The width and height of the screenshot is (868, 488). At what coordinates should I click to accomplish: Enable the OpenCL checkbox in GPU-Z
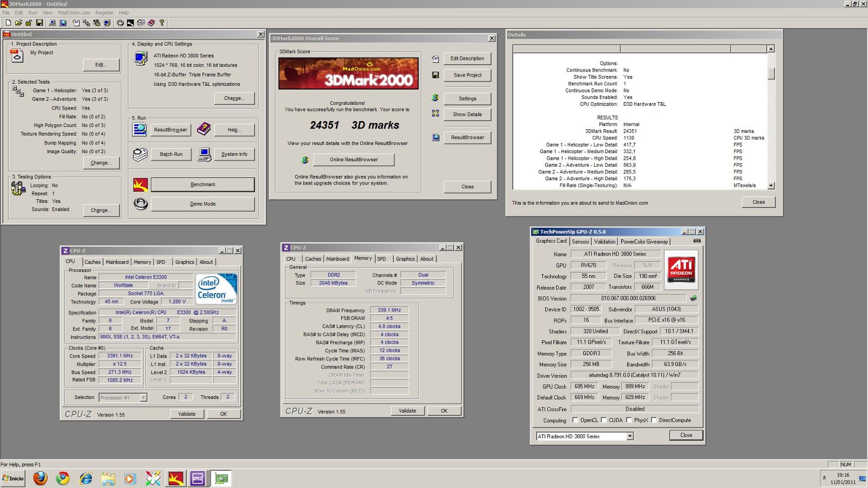coord(575,420)
